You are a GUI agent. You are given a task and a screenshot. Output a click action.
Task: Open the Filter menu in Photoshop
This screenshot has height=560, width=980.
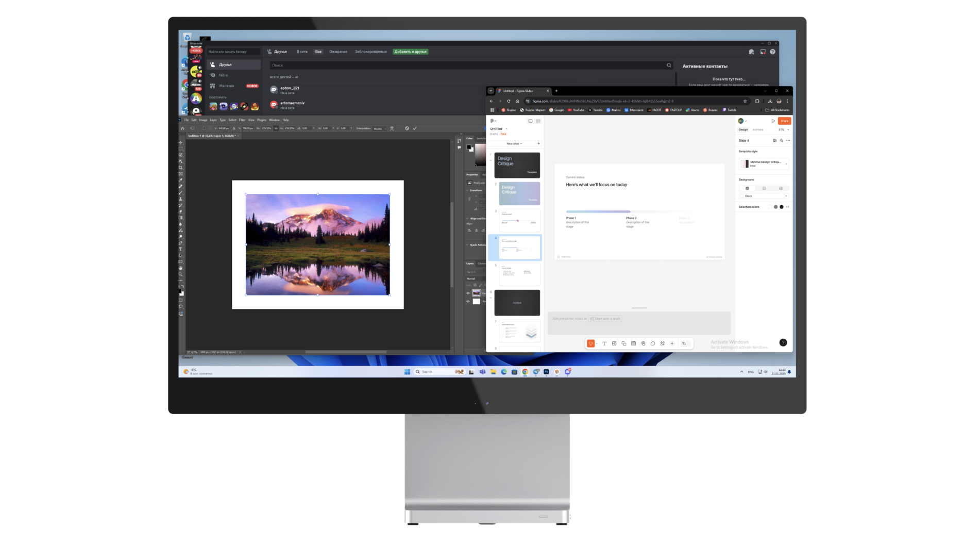(x=242, y=120)
